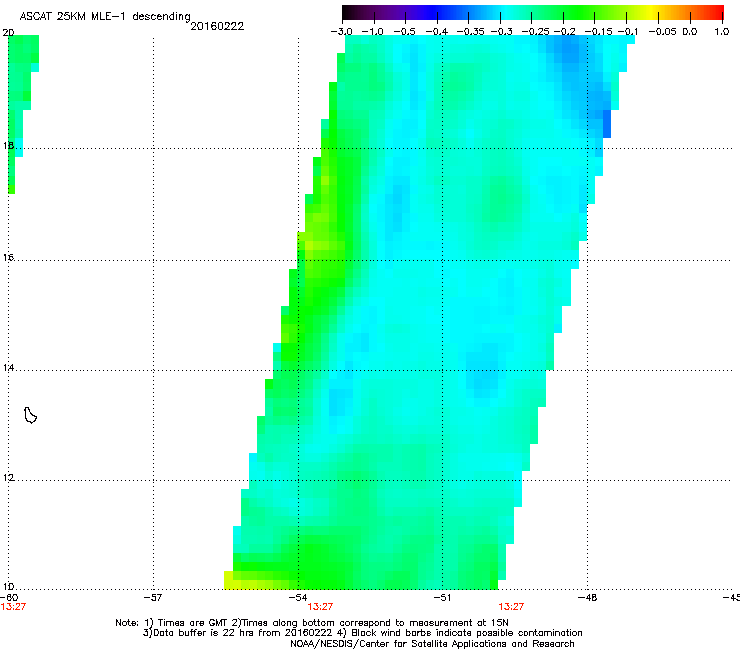Click the "-3.0" color scale label
Image resolution: width=740 pixels, height=650 pixels.
341,32
